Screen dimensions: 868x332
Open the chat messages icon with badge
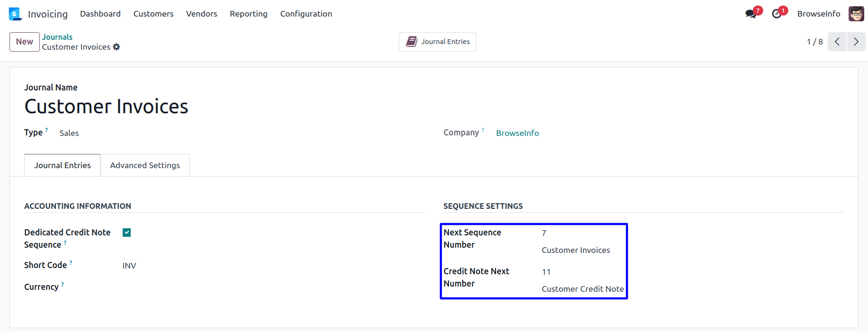[x=751, y=14]
